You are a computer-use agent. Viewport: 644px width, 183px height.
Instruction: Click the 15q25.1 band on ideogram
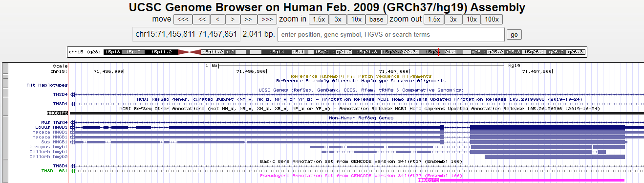pyautogui.click(x=479, y=52)
